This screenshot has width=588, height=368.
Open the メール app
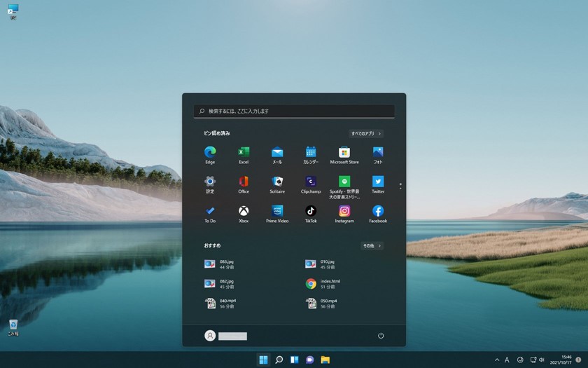pyautogui.click(x=277, y=155)
